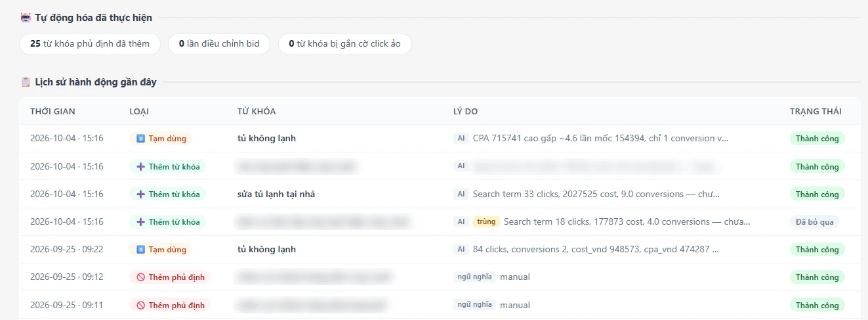868x320 pixels.
Task: Select keyword tủ không lạnh in the 09:22 row
Action: pyautogui.click(x=266, y=250)
